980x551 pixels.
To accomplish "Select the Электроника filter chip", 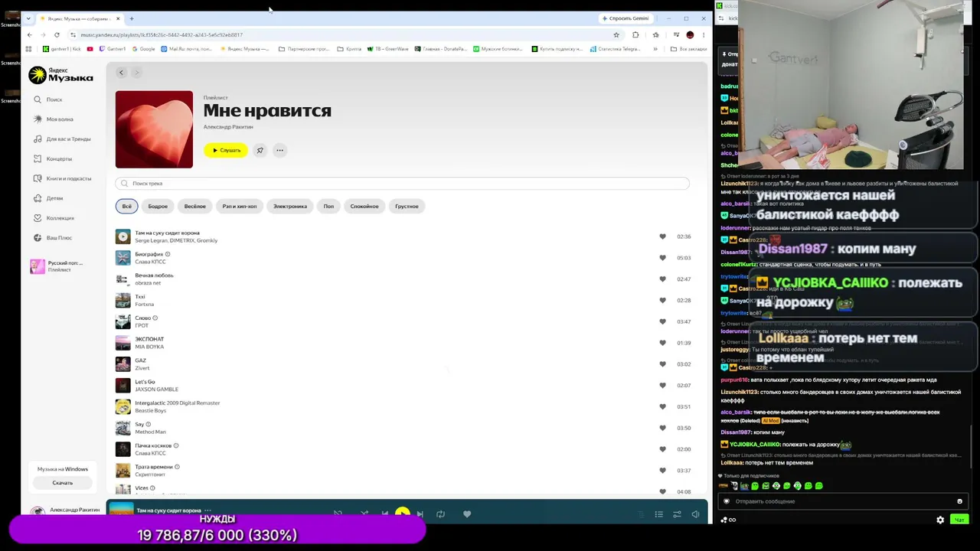I will click(290, 206).
